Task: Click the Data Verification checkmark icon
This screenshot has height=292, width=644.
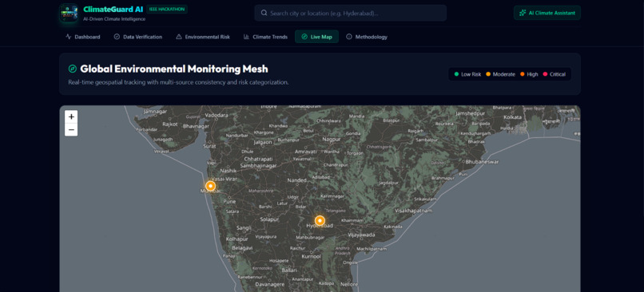Action: (x=117, y=37)
